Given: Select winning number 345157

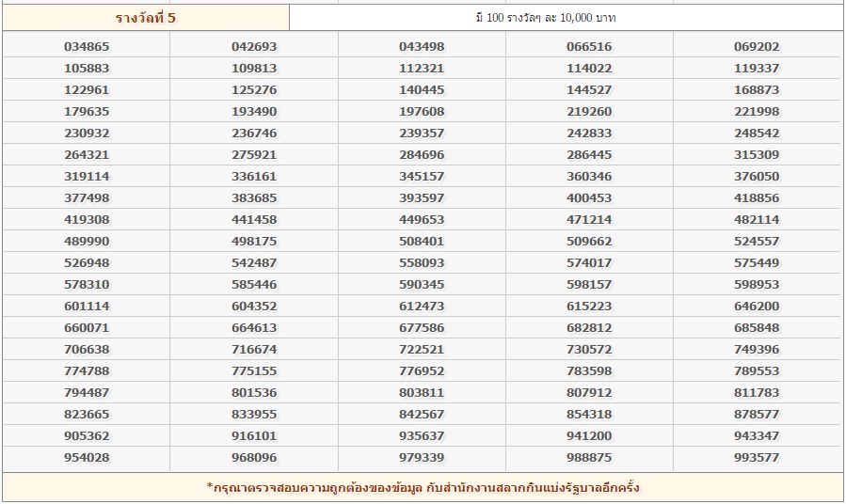Looking at the screenshot, I should 422,177.
